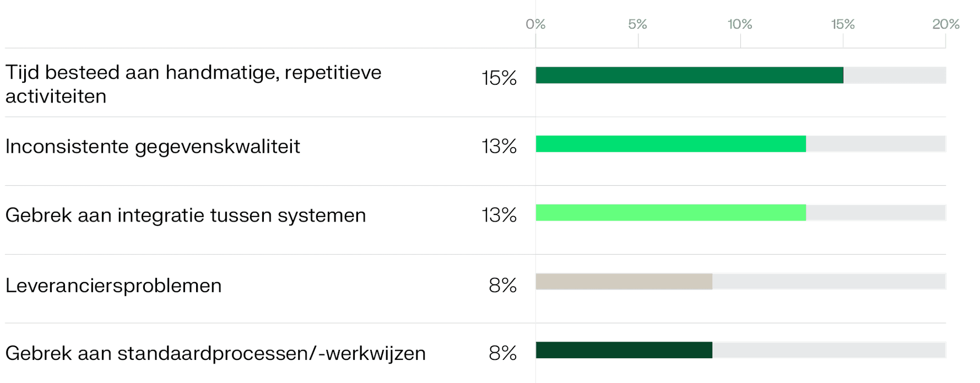This screenshot has height=383, width=980.
Task: Select the 'Leveranciersproblemen' label
Action: [113, 285]
